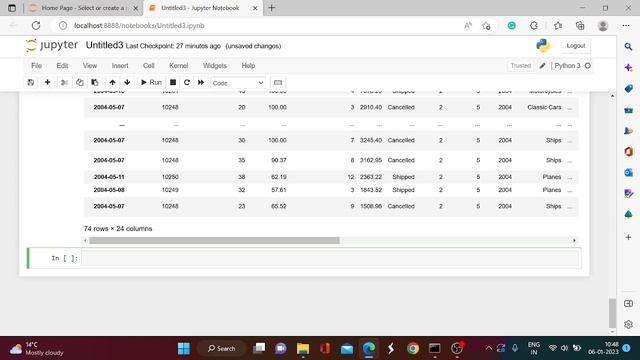This screenshot has width=640, height=360.
Task: Click the green Grammarly extension icon
Action: (x=511, y=26)
